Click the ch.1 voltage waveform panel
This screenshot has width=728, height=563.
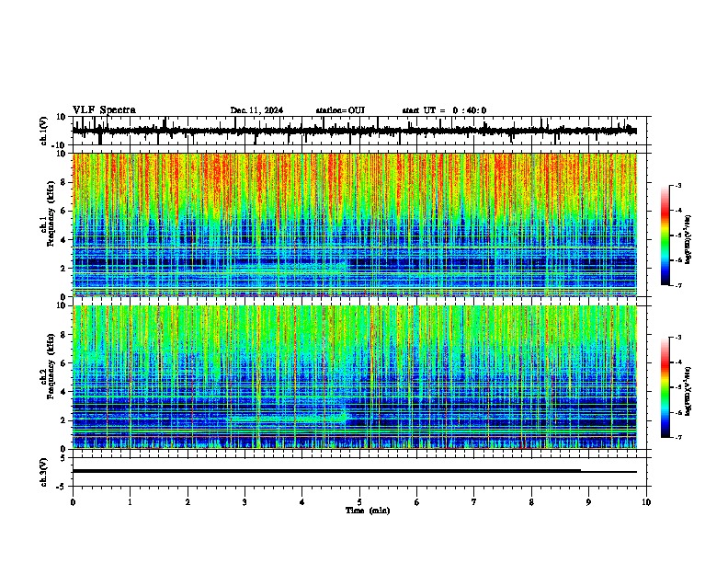tap(359, 131)
